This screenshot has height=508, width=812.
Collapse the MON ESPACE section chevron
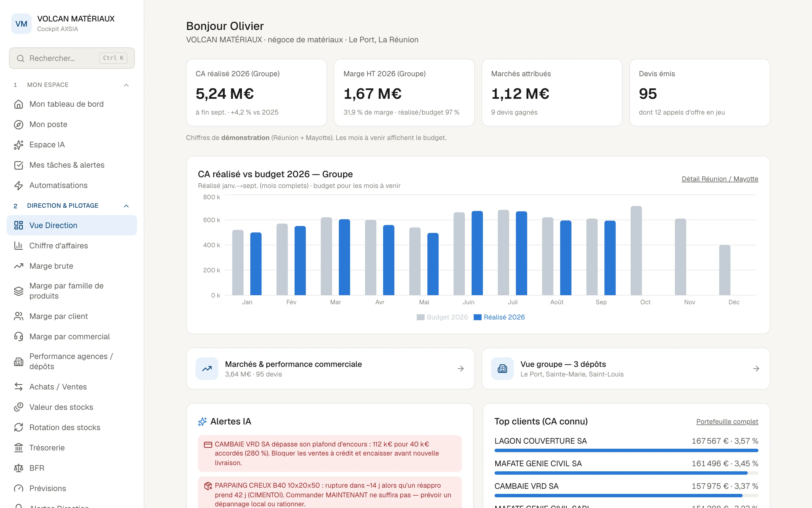coord(126,85)
